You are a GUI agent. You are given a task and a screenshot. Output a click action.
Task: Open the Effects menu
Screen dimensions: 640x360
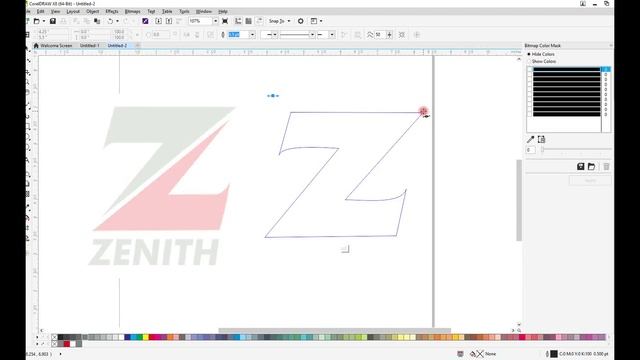tap(111, 11)
